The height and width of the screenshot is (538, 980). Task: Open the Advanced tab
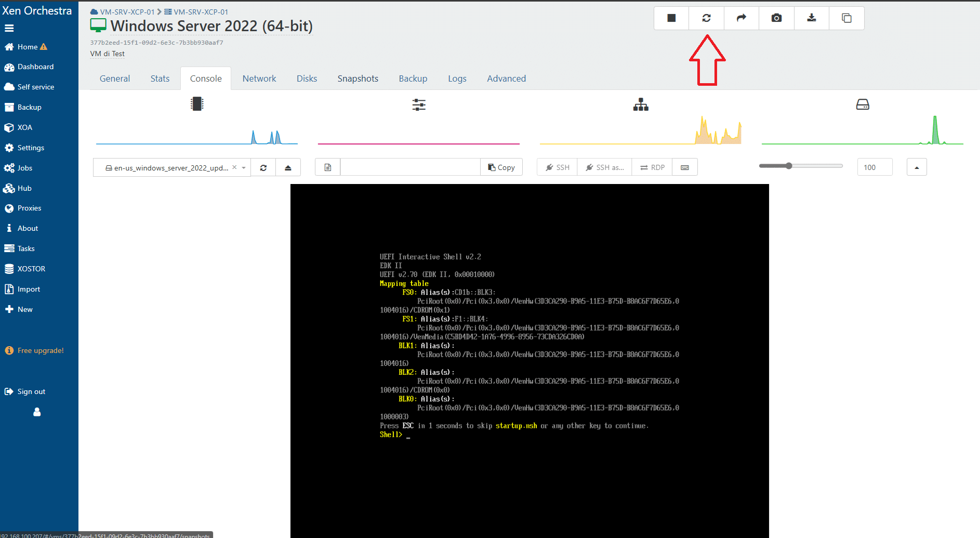pos(507,78)
